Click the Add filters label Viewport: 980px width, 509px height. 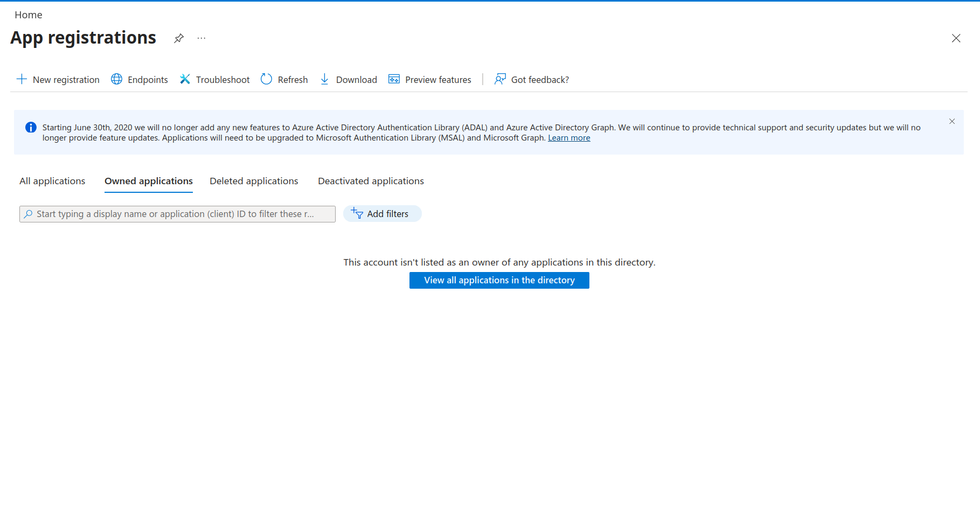(x=388, y=214)
